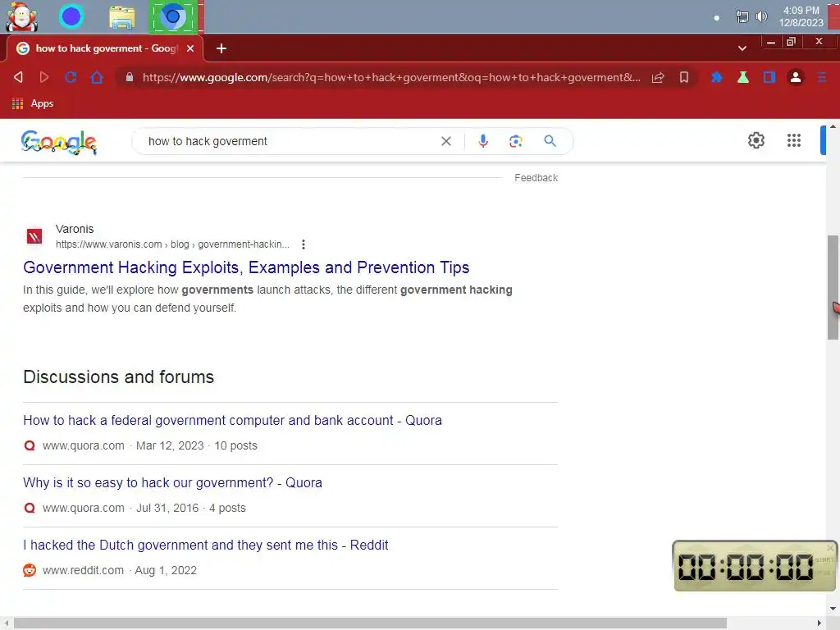Click the Quora icon dated Mar 12, 2023

[30, 445]
